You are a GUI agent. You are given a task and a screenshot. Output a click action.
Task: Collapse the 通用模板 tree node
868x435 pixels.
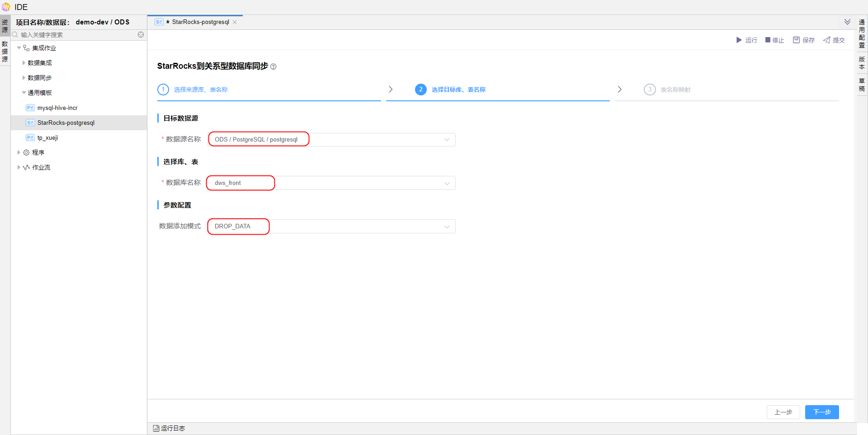pos(24,93)
